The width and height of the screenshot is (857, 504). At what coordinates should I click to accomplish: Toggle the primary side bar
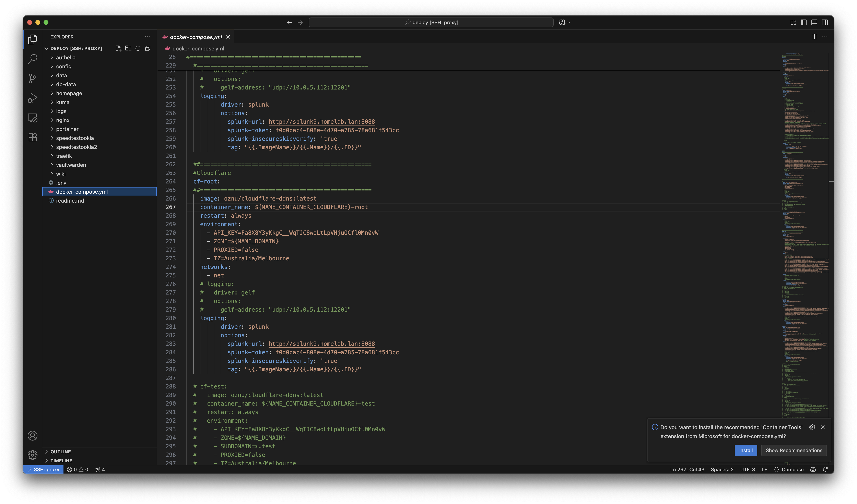click(x=804, y=22)
